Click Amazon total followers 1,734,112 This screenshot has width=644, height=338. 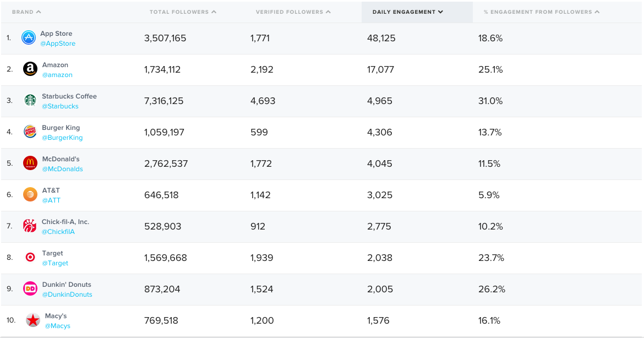pos(162,69)
